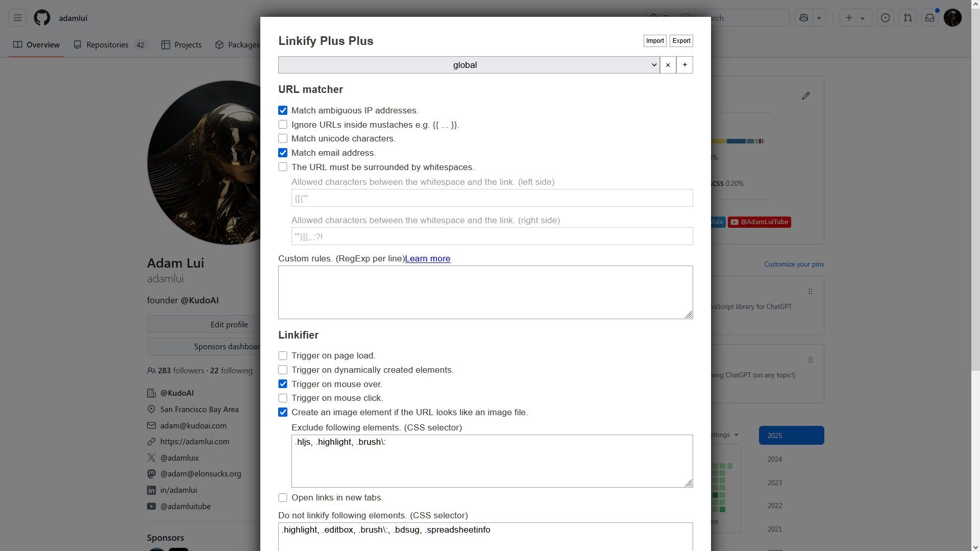Disable Match ambiguous IP addresses
Image resolution: width=980 pixels, height=551 pixels.
pyautogui.click(x=283, y=110)
